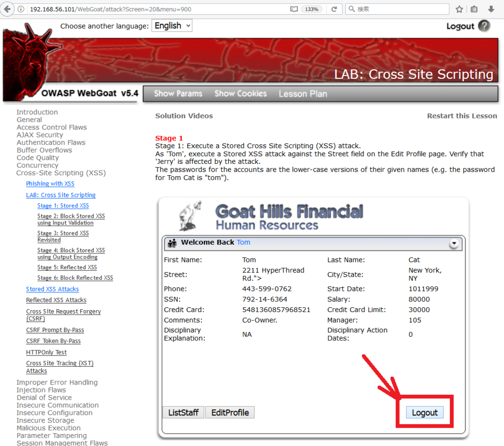This screenshot has width=504, height=446.
Task: Open CSRF Prompt By-Pass lesson
Action: [55, 330]
